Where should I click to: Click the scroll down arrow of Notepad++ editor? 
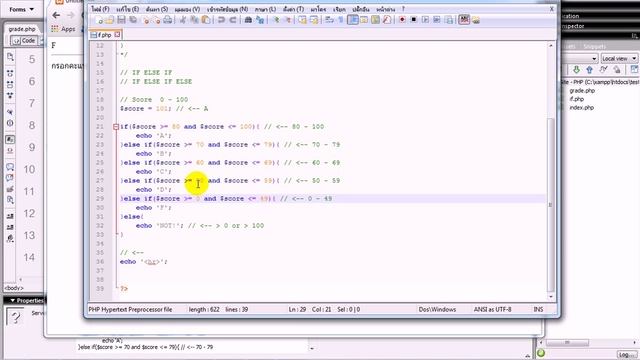551,297
